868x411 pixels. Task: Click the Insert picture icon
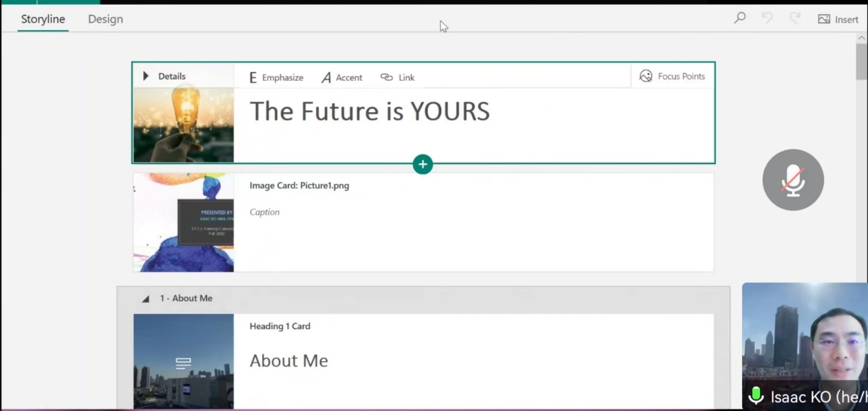point(824,19)
